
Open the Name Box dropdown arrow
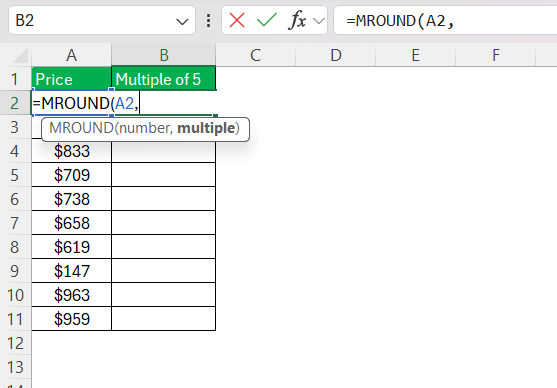182,22
